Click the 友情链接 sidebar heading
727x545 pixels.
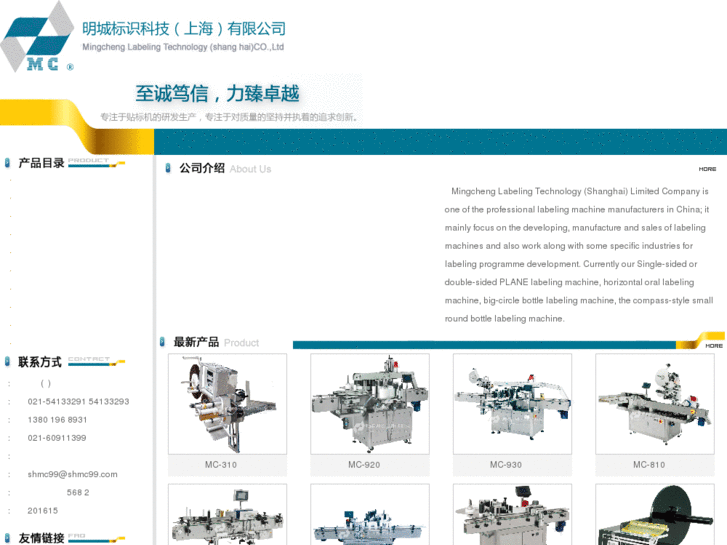point(41,538)
